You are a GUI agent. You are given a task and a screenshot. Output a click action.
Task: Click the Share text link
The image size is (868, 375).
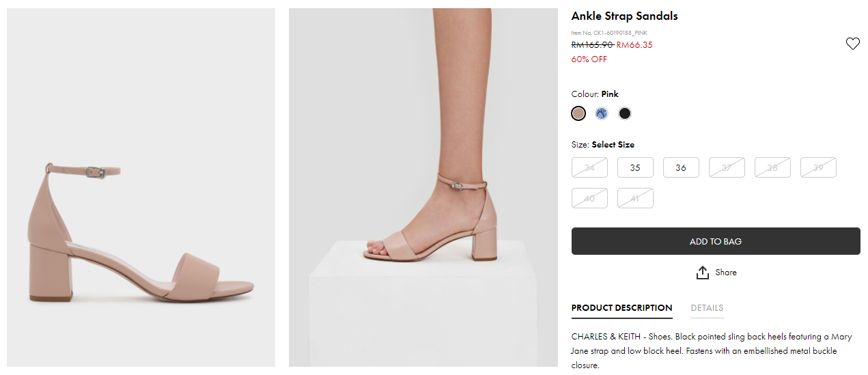point(726,273)
